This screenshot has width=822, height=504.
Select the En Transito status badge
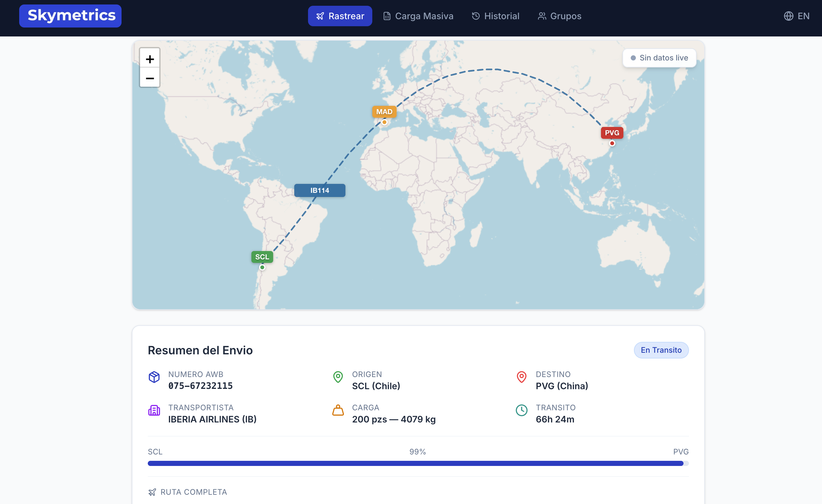[x=661, y=350]
